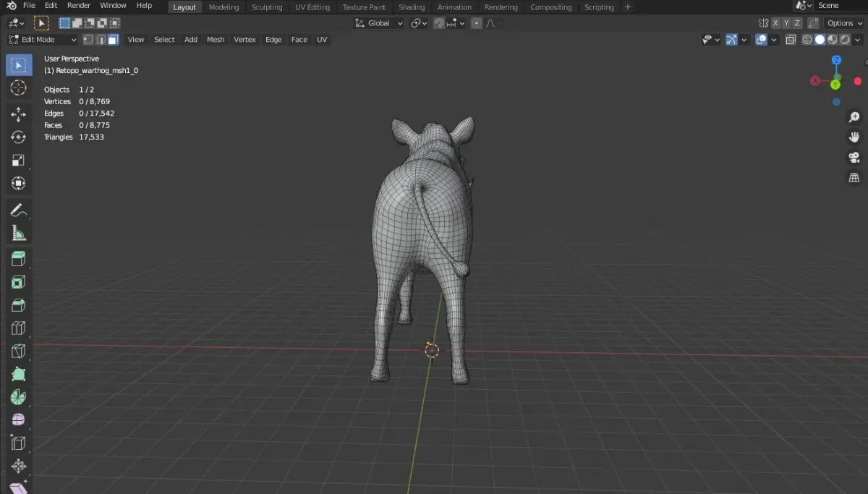Click the Scene name field
This screenshot has width=868, height=494.
click(x=839, y=6)
